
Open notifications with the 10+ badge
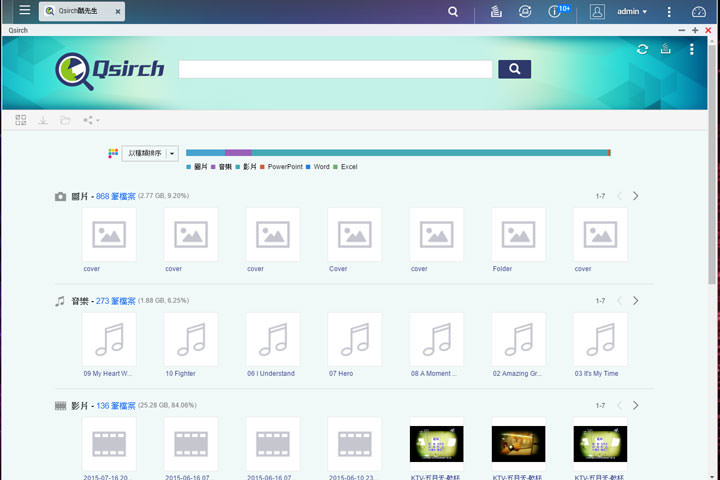coord(557,12)
